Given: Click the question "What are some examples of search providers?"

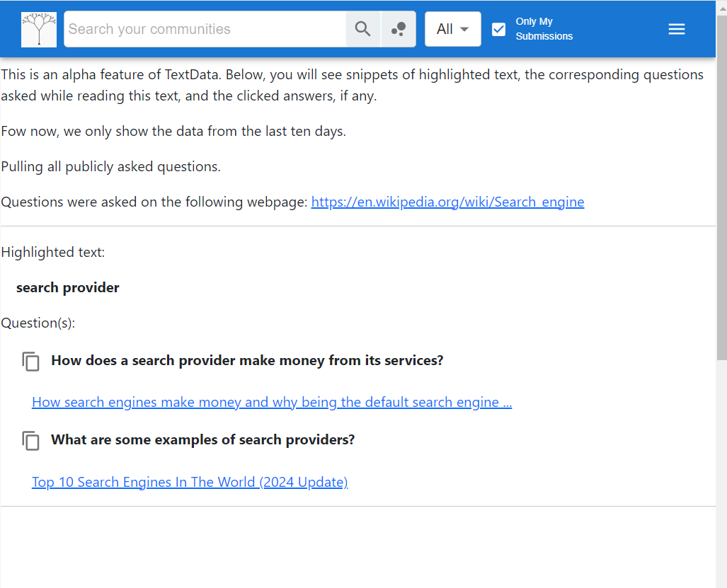Looking at the screenshot, I should (202, 440).
